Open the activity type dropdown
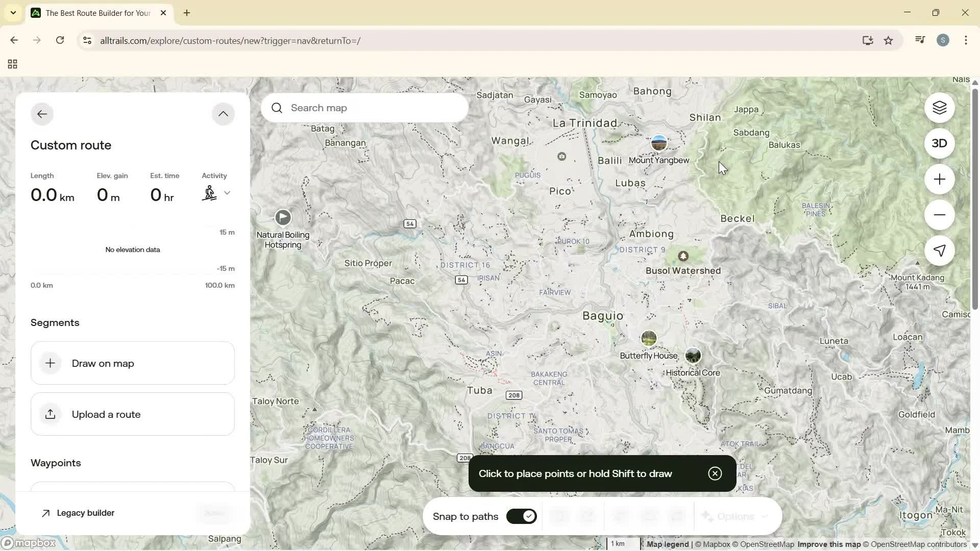 (228, 193)
